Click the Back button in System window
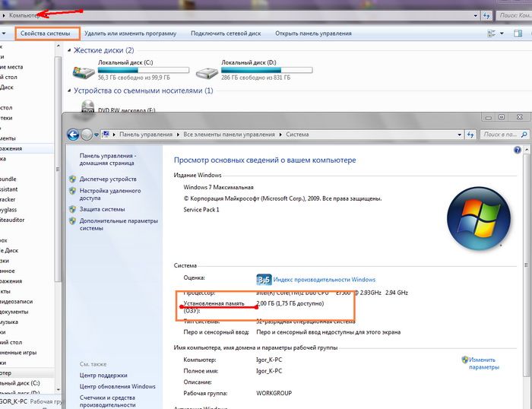 (x=73, y=135)
